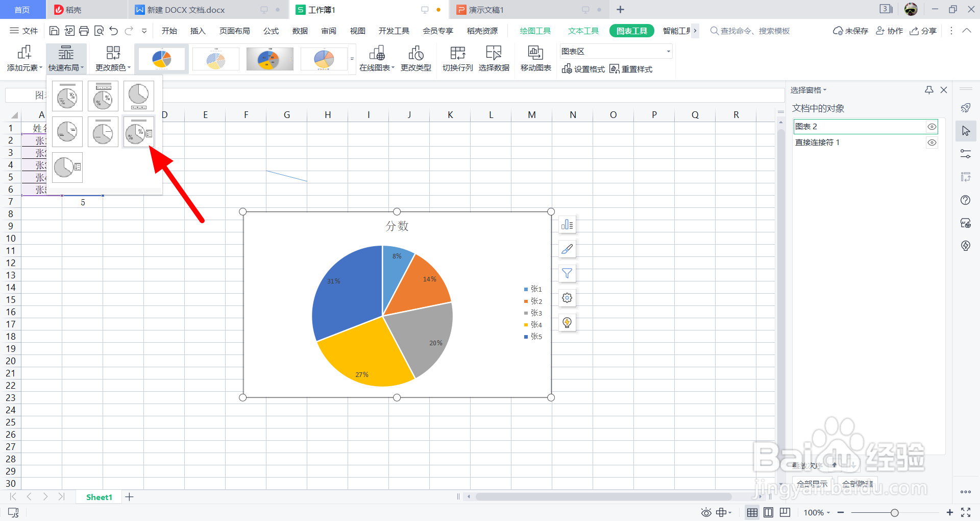Image resolution: width=980 pixels, height=521 pixels.
Task: Switch to page break preview in status bar
Action: pyautogui.click(x=785, y=512)
